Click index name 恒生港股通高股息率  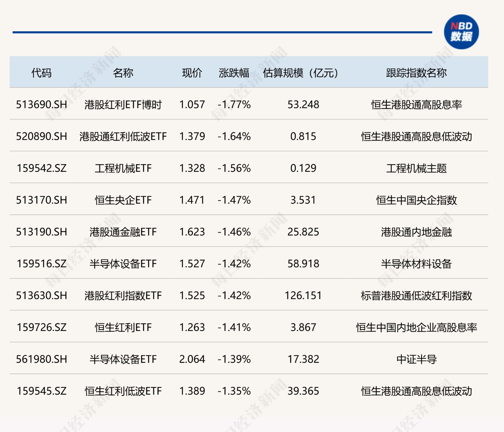416,105
